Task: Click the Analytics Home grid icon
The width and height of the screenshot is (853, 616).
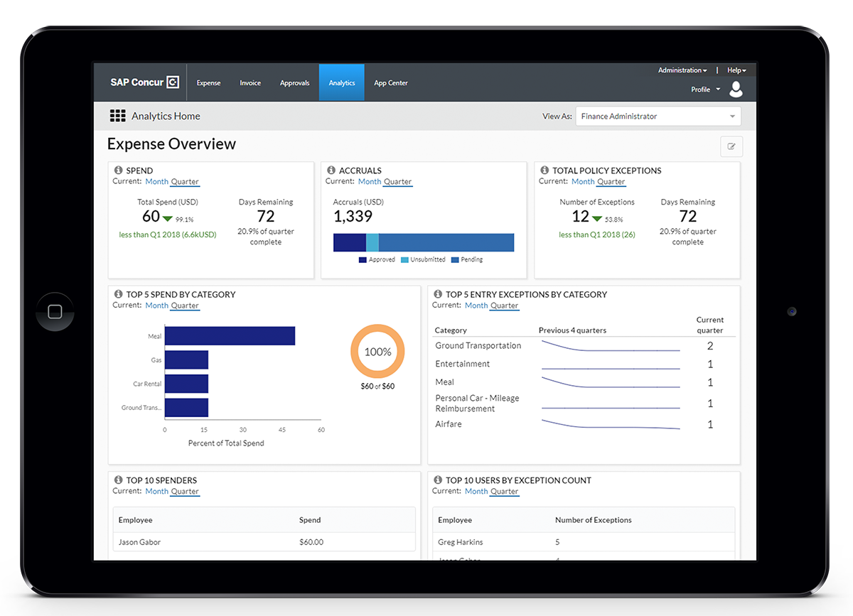Action: tap(117, 115)
